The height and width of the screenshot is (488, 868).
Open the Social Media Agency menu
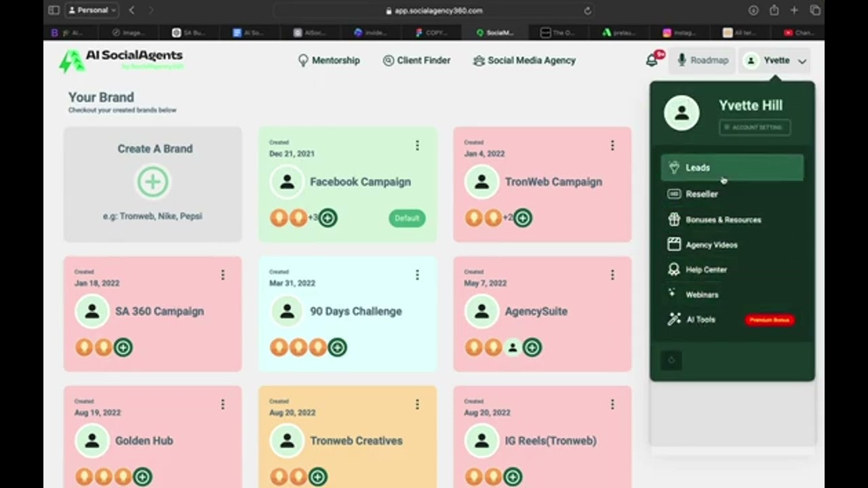(x=524, y=60)
